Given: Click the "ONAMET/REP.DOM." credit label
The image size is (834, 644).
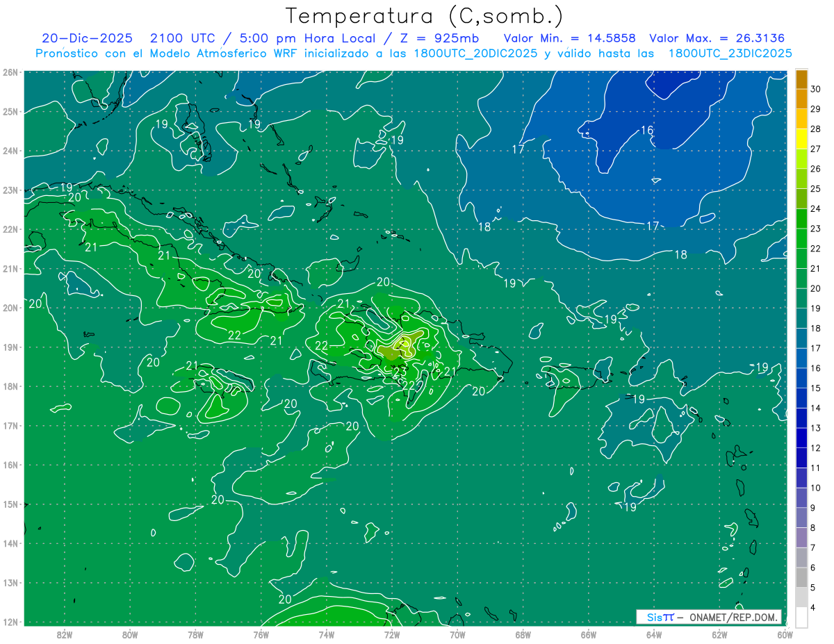Looking at the screenshot, I should (x=734, y=617).
